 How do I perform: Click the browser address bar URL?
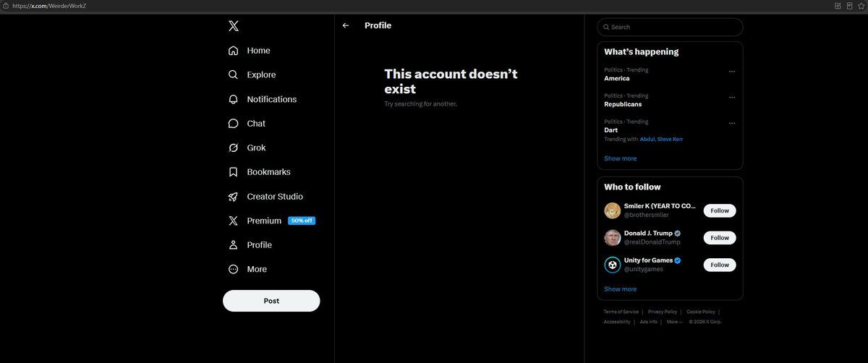[48, 6]
